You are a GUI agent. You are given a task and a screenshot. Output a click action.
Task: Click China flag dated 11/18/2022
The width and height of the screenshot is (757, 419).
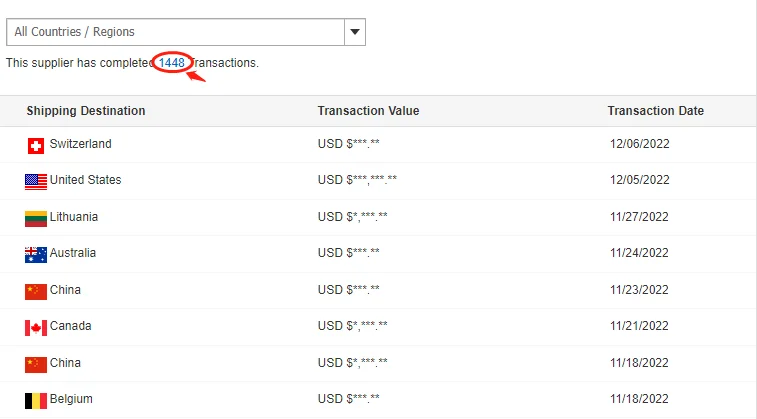pyautogui.click(x=36, y=364)
